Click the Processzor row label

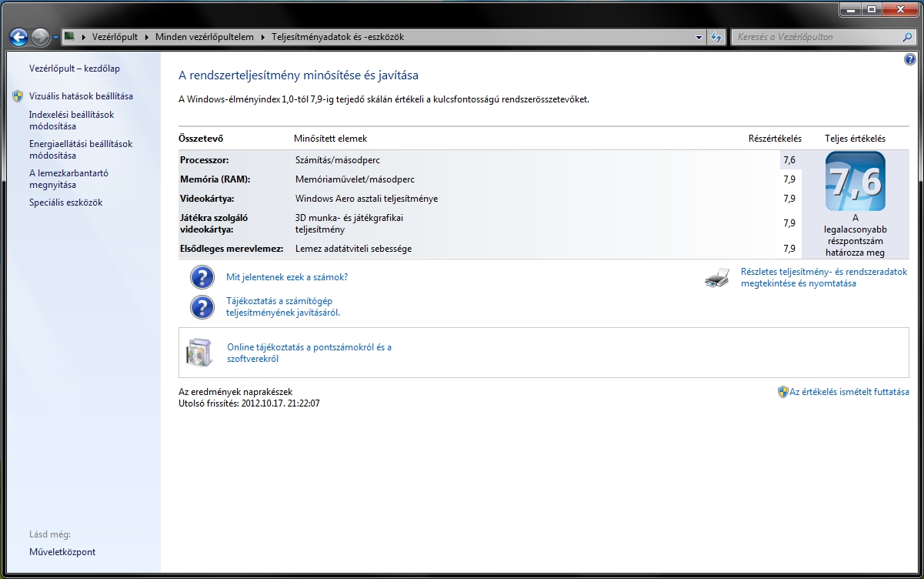coord(205,160)
